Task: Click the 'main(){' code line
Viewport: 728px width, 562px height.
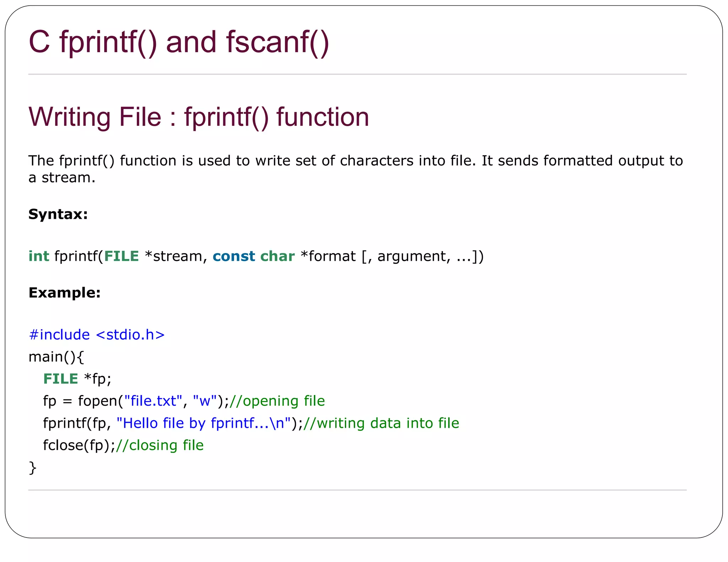Action: tap(56, 357)
